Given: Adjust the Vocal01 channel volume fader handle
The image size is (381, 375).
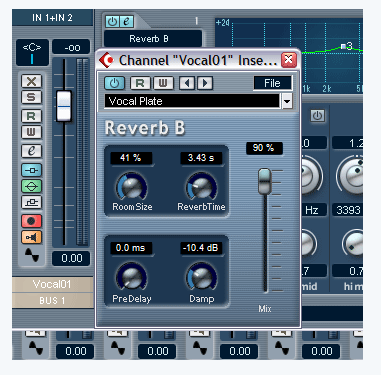Looking at the screenshot, I should click(64, 106).
